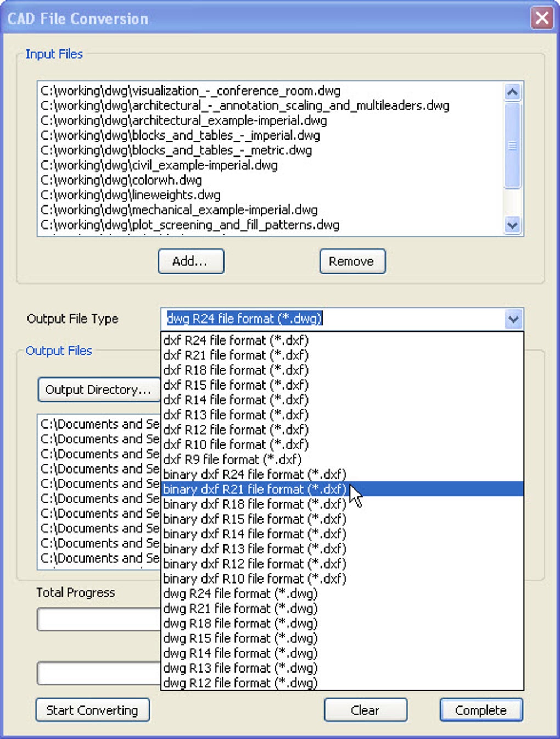
Task: Select binary dxf R18 file format
Action: click(343, 504)
